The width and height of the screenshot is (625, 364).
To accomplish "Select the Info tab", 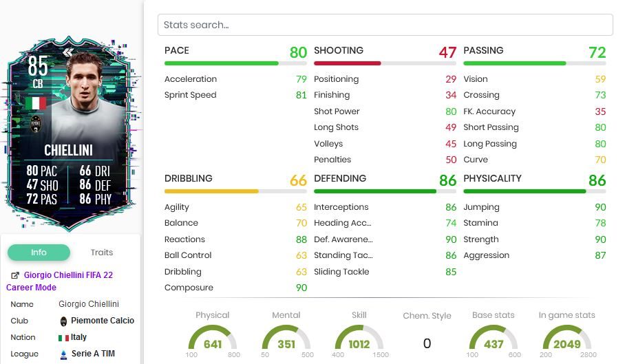I will pos(39,253).
